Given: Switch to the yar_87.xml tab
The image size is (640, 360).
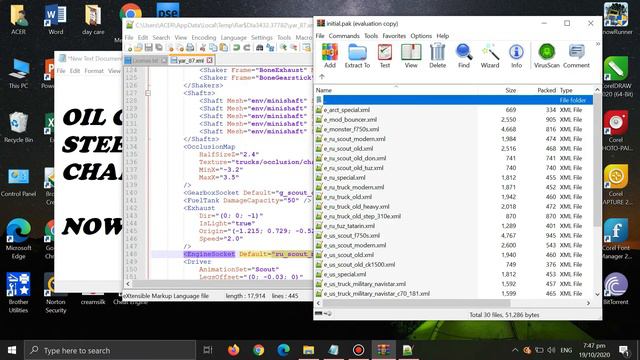Looking at the screenshot, I should (190, 60).
